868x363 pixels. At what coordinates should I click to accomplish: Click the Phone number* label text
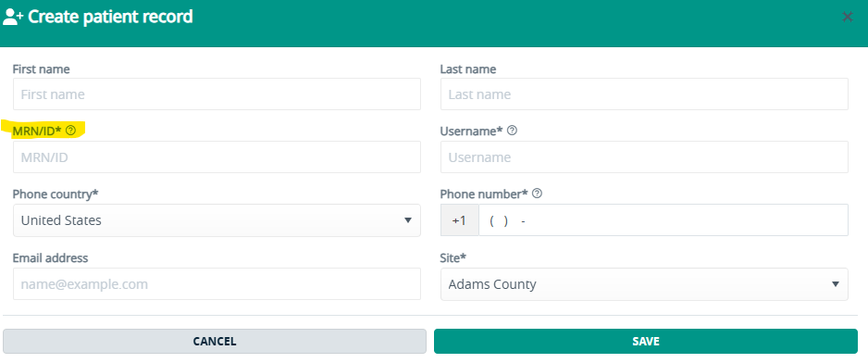pyautogui.click(x=484, y=194)
